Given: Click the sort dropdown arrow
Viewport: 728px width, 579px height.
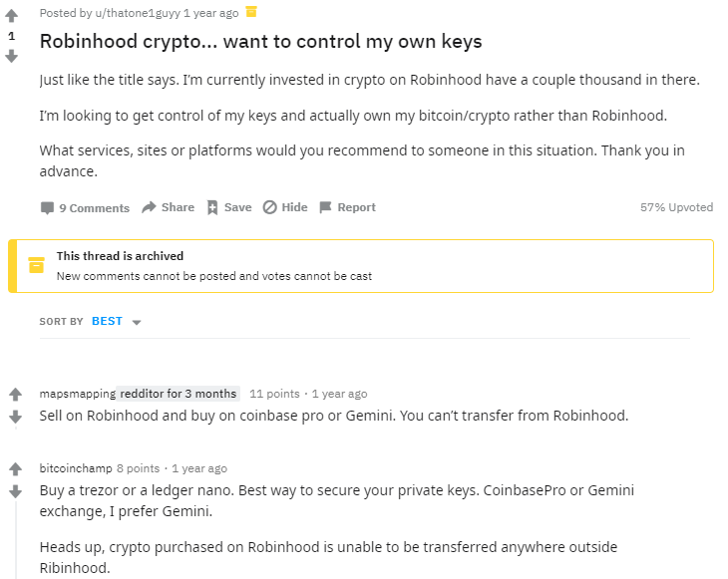Looking at the screenshot, I should [x=137, y=322].
